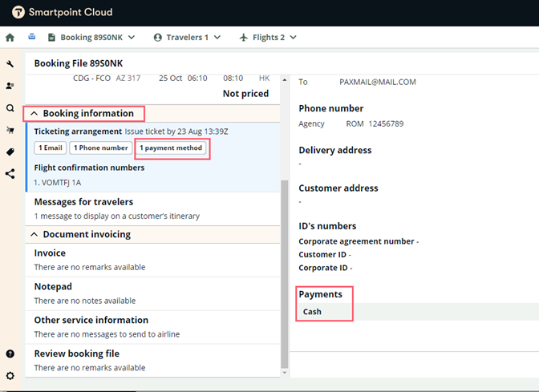539x392 pixels.
Task: Open the search magnifier in sidebar
Action: tap(10, 108)
